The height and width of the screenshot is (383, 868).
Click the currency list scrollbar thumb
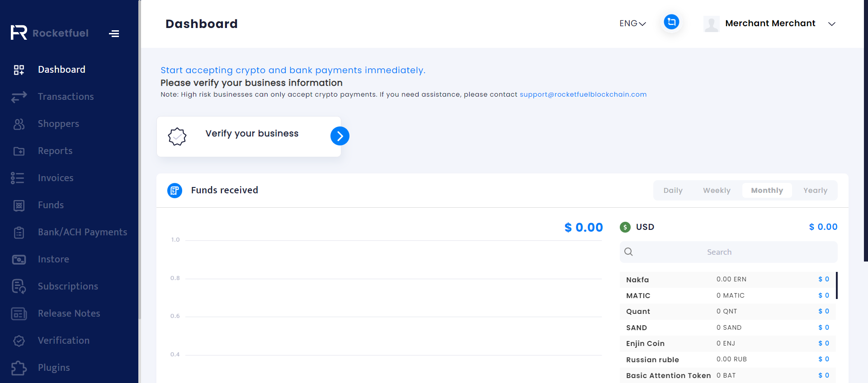837,285
